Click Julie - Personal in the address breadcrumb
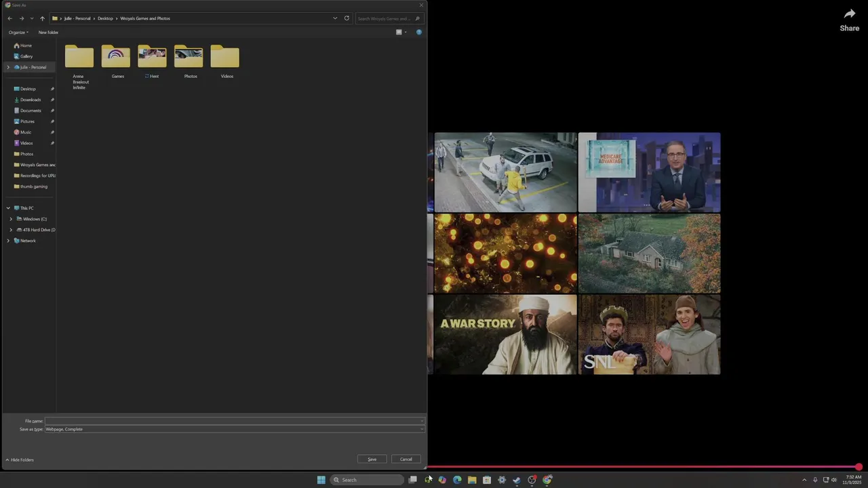 click(x=77, y=18)
